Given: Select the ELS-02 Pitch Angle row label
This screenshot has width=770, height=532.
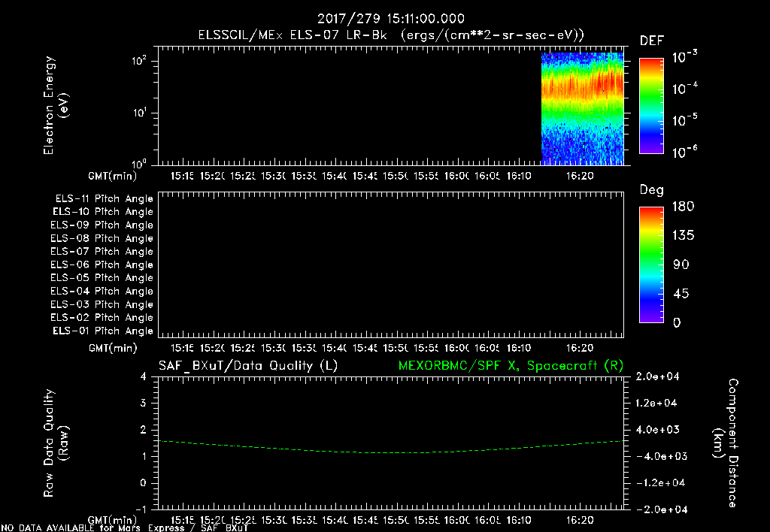Looking at the screenshot, I should click(x=102, y=318).
